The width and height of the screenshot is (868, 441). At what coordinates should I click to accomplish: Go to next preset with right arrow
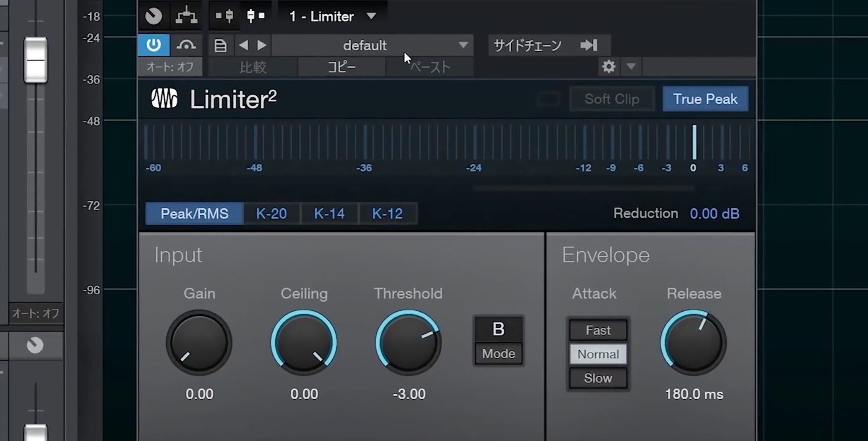[262, 45]
